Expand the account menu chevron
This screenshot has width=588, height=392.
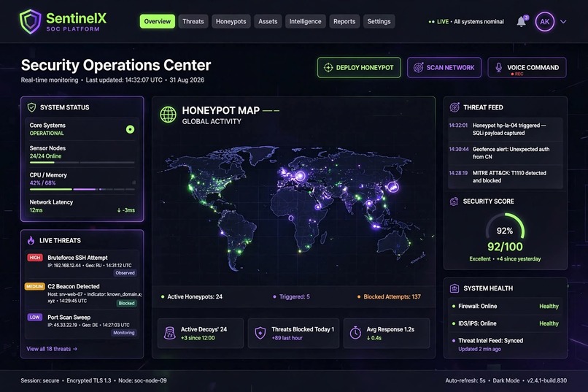coord(563,22)
